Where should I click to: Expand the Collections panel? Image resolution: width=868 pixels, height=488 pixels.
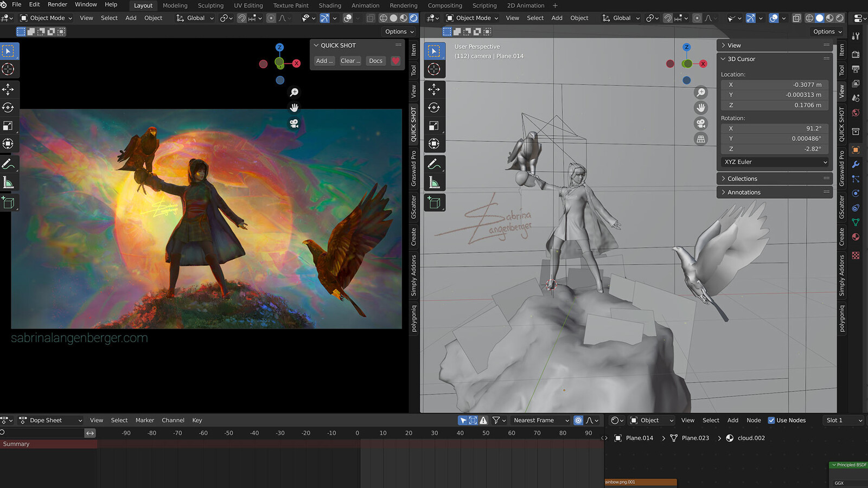click(742, 179)
